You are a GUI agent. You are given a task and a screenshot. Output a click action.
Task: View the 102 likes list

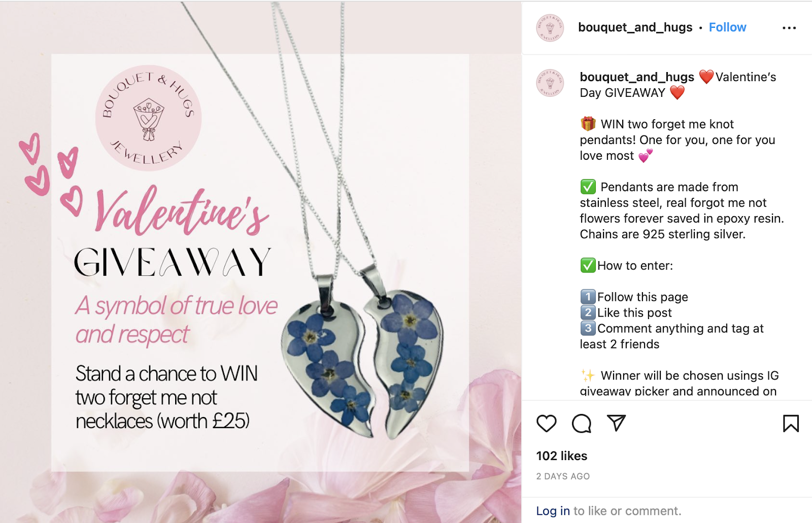pos(562,456)
